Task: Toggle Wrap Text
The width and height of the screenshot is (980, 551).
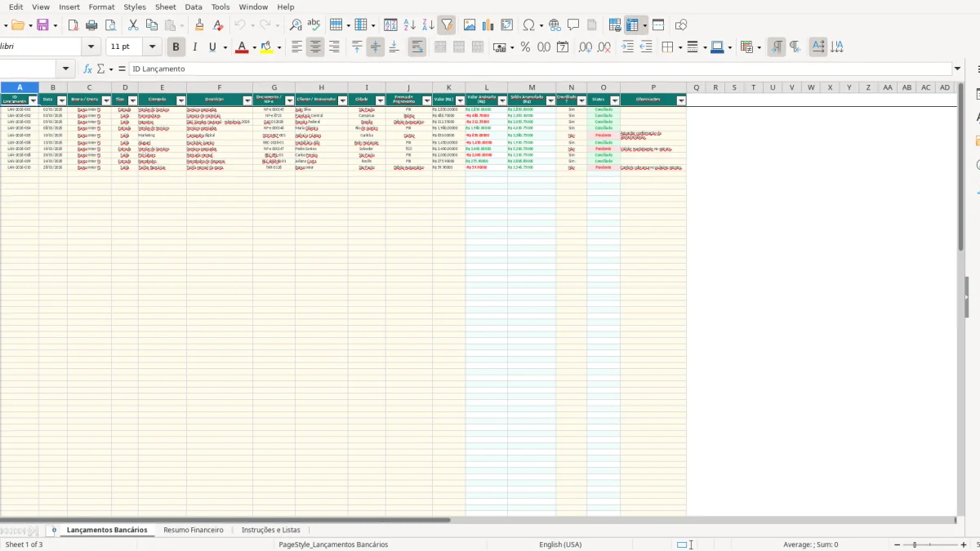Action: (x=417, y=47)
